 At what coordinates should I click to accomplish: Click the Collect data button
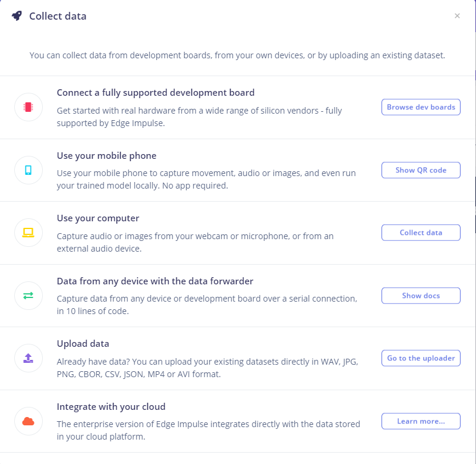point(421,233)
